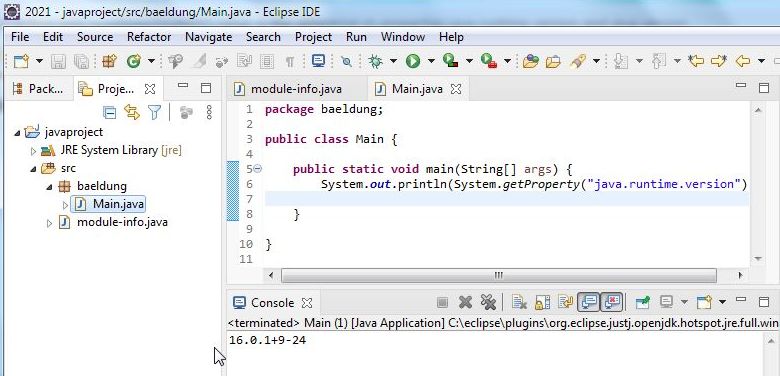Open dropdown beside Open Console icon
Viewport: 780px width, 376px height.
pos(722,302)
